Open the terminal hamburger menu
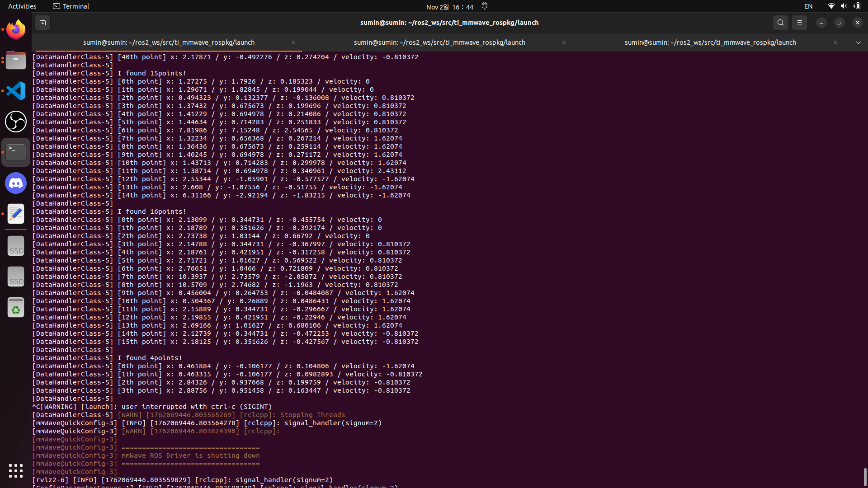This screenshot has height=488, width=868. 799,23
